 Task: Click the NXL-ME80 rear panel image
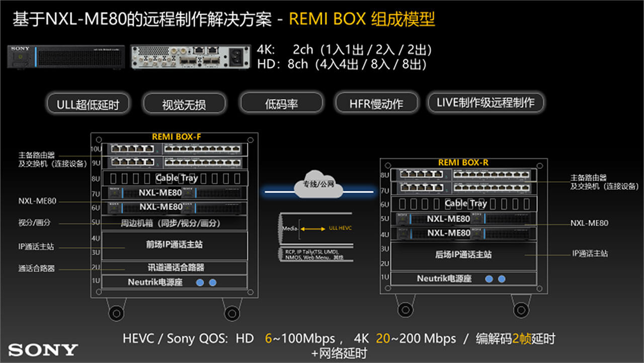click(192, 56)
